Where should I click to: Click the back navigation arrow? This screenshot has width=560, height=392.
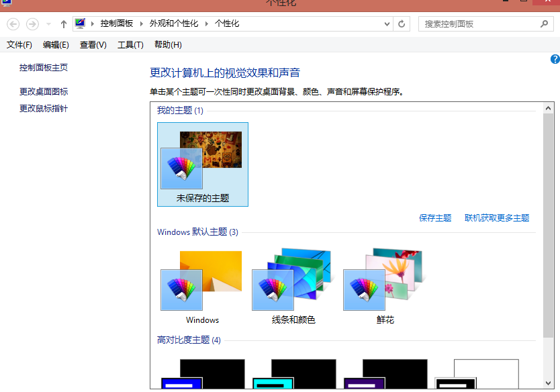(x=12, y=23)
